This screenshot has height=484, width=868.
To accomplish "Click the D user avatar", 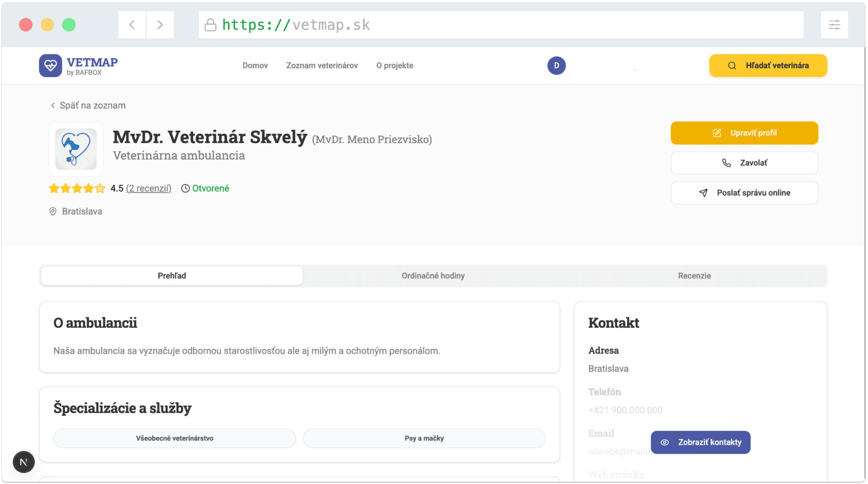I will [x=556, y=66].
